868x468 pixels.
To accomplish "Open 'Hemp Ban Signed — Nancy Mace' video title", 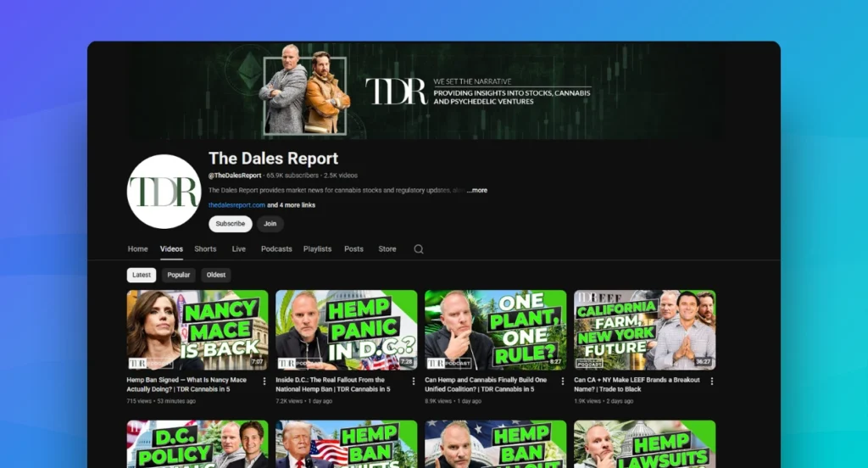I will click(x=186, y=384).
